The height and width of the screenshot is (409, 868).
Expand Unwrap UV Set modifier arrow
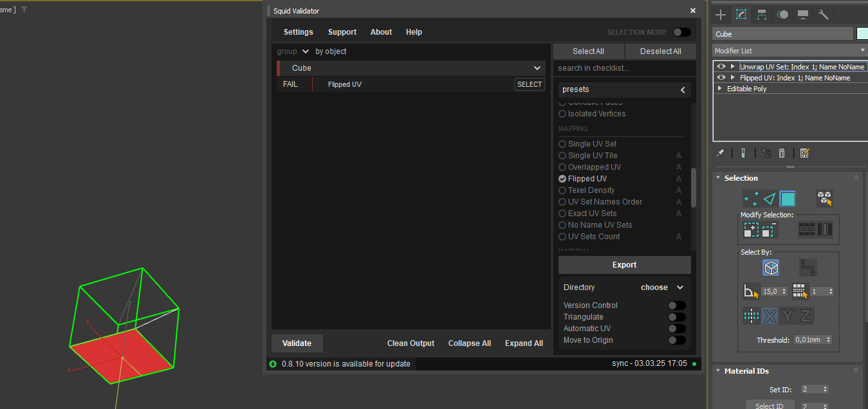(732, 66)
